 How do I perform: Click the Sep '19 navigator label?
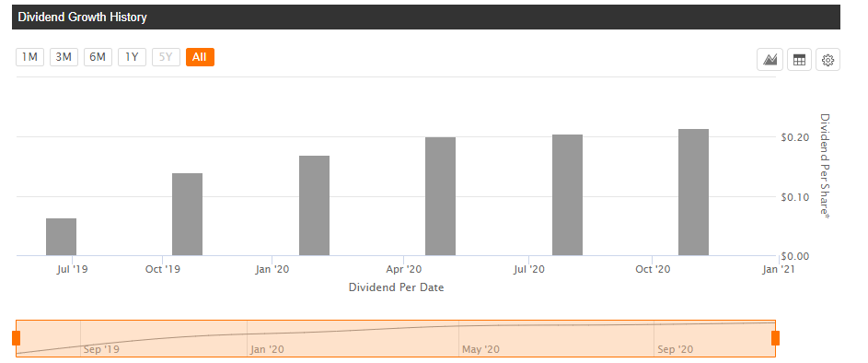click(x=101, y=350)
